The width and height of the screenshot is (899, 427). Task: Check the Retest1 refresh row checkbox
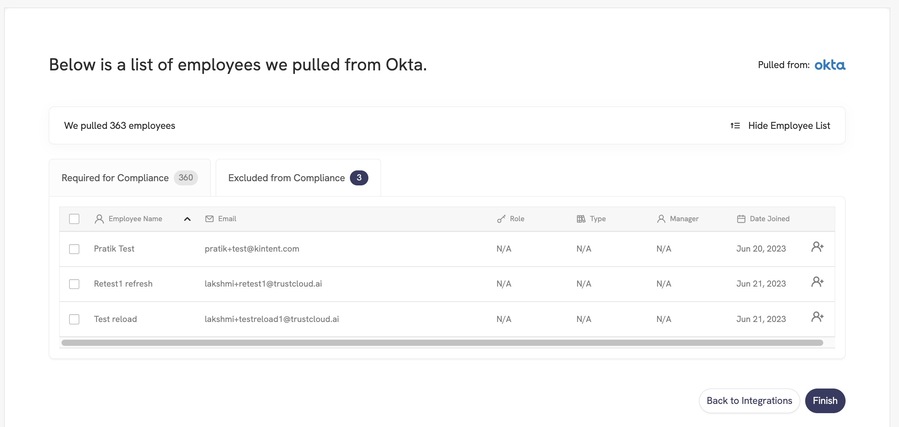coord(74,284)
